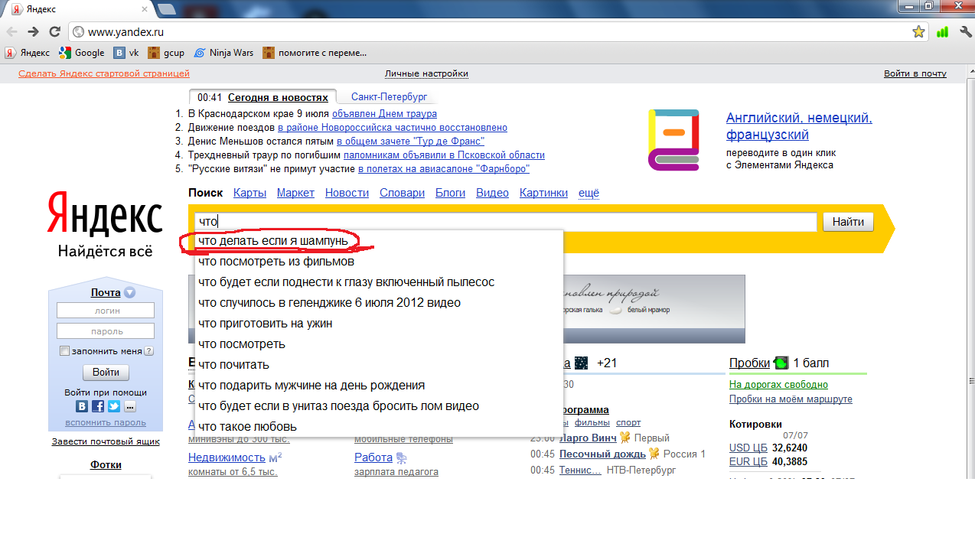
Task: Click the green traffic light Пробки icon
Action: (x=781, y=363)
